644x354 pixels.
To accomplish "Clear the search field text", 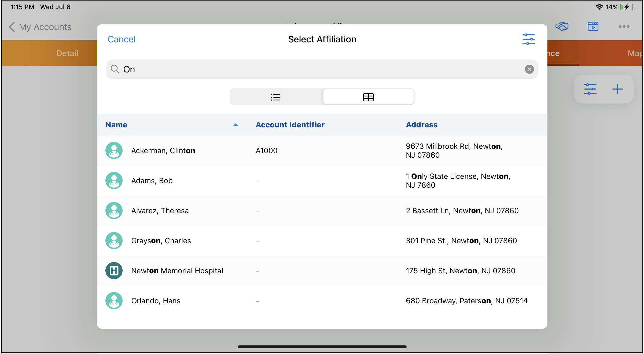I will pyautogui.click(x=529, y=69).
